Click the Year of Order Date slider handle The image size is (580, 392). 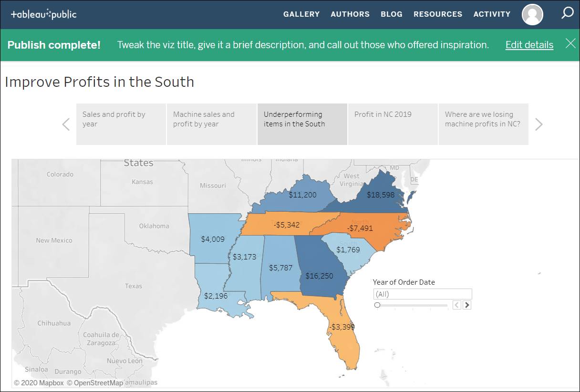pos(377,305)
